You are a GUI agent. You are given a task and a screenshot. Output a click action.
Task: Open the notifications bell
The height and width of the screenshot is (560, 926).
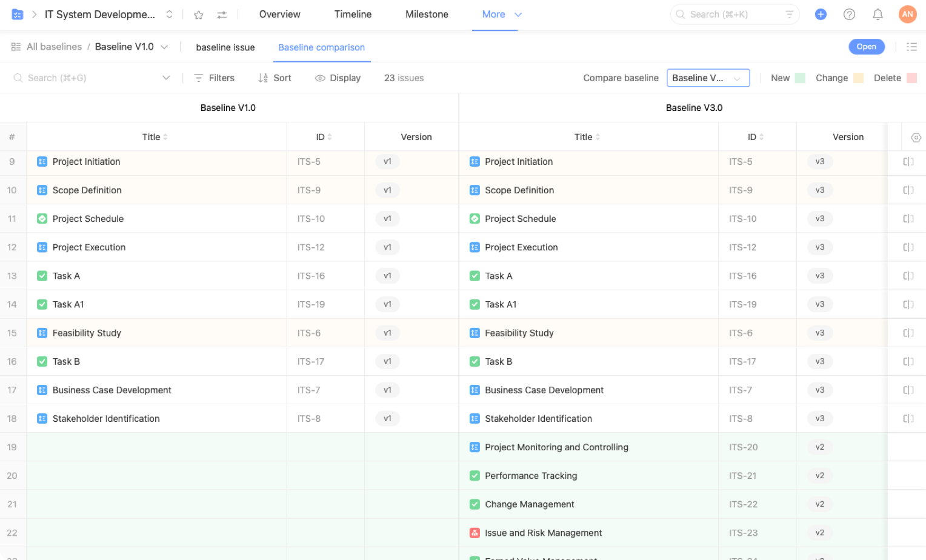click(x=877, y=14)
